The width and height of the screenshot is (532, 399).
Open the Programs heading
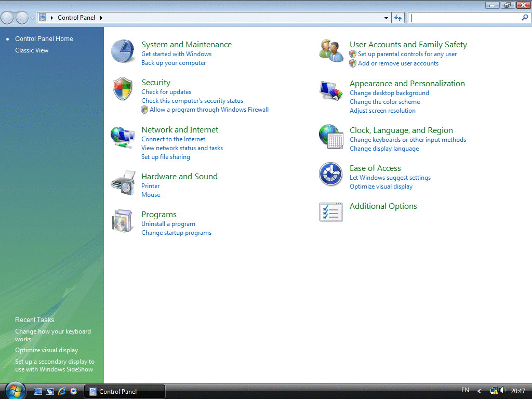tap(159, 215)
